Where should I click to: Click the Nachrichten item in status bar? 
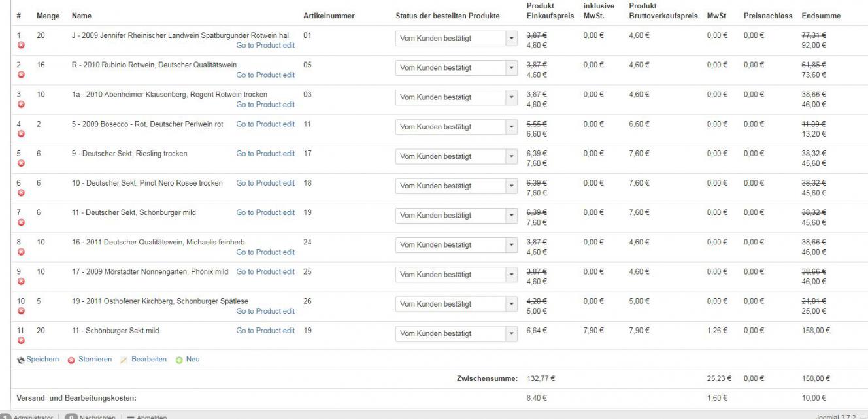point(97,416)
